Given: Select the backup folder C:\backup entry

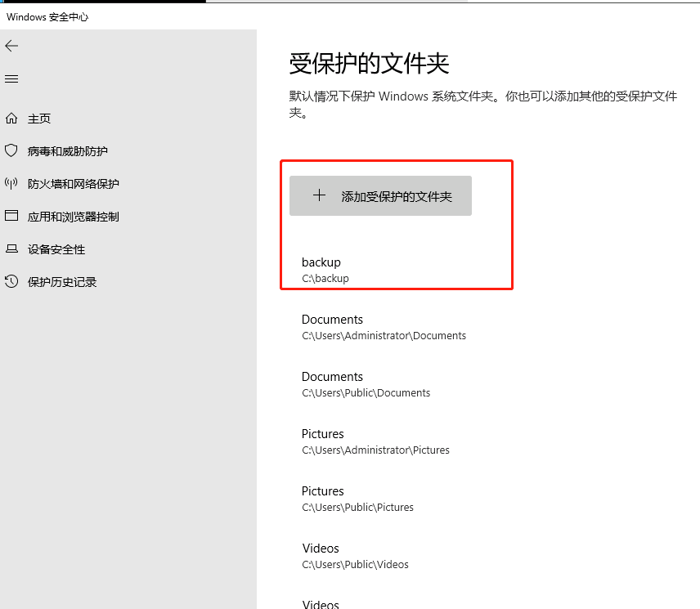Looking at the screenshot, I should 325,270.
